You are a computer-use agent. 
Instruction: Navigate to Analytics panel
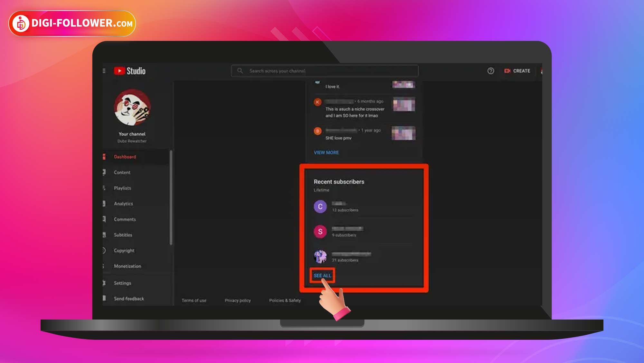(123, 204)
